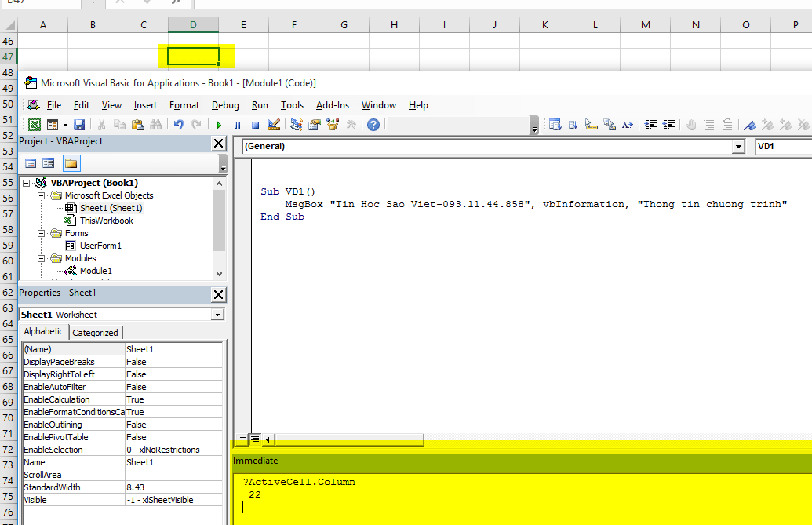Click the View Microsoft Excel toolbar icon
Screen dimensions: 812x525
coord(35,125)
